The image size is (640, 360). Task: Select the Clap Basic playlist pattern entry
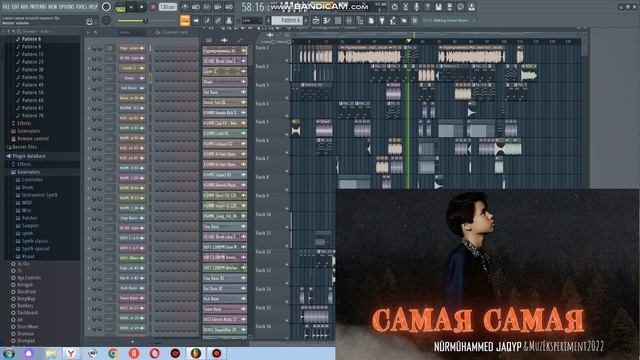point(224,227)
